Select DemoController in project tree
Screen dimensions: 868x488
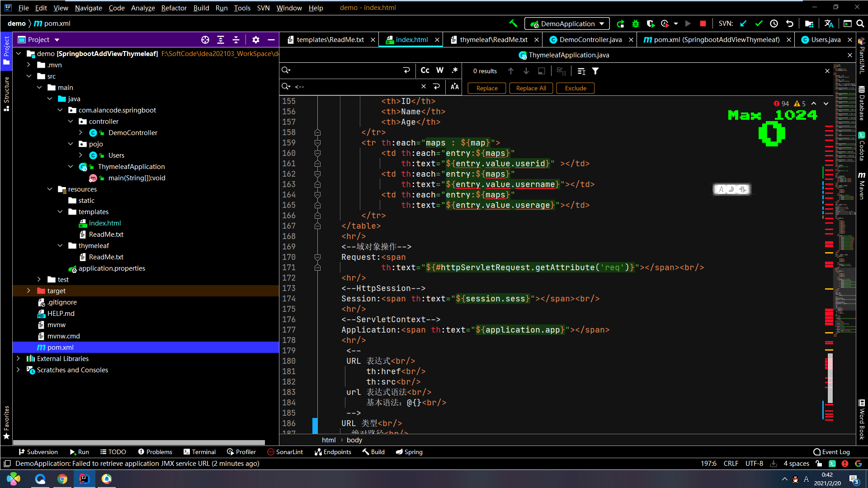[x=132, y=133]
